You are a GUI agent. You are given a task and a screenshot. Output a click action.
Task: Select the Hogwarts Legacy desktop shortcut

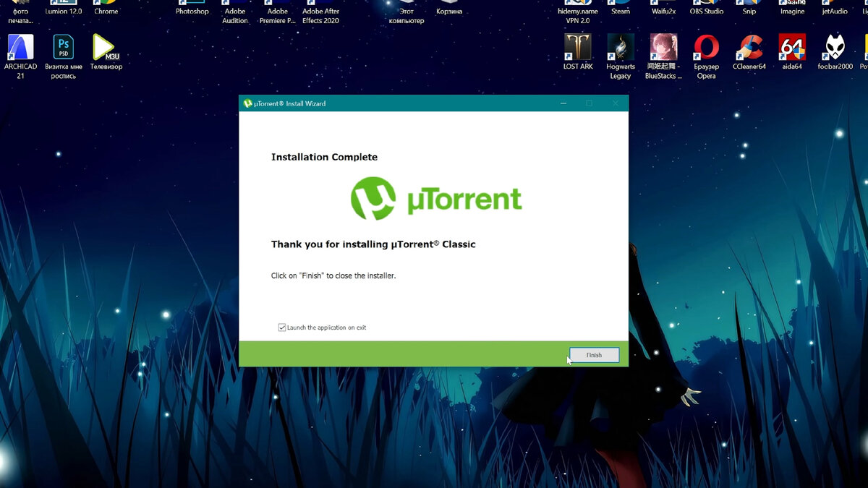621,56
